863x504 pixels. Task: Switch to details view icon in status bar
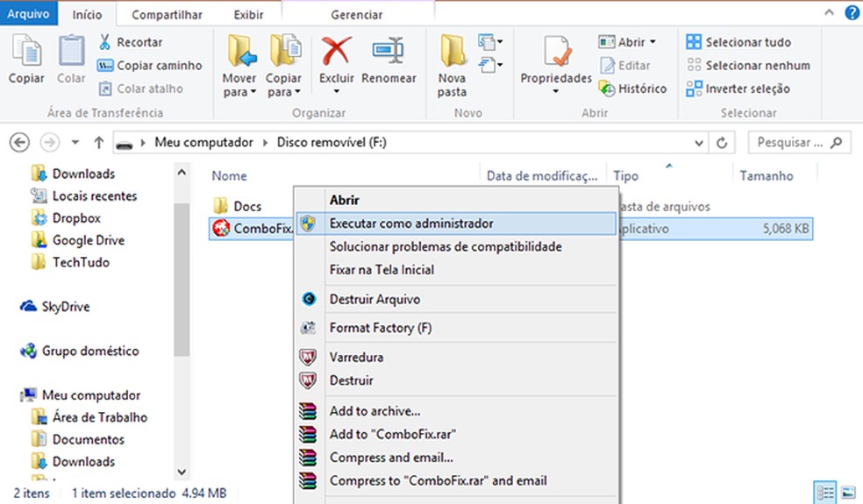click(825, 493)
